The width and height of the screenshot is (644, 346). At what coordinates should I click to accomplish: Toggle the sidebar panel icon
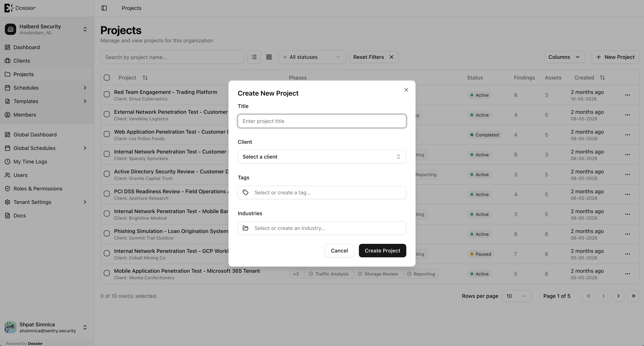coord(104,8)
